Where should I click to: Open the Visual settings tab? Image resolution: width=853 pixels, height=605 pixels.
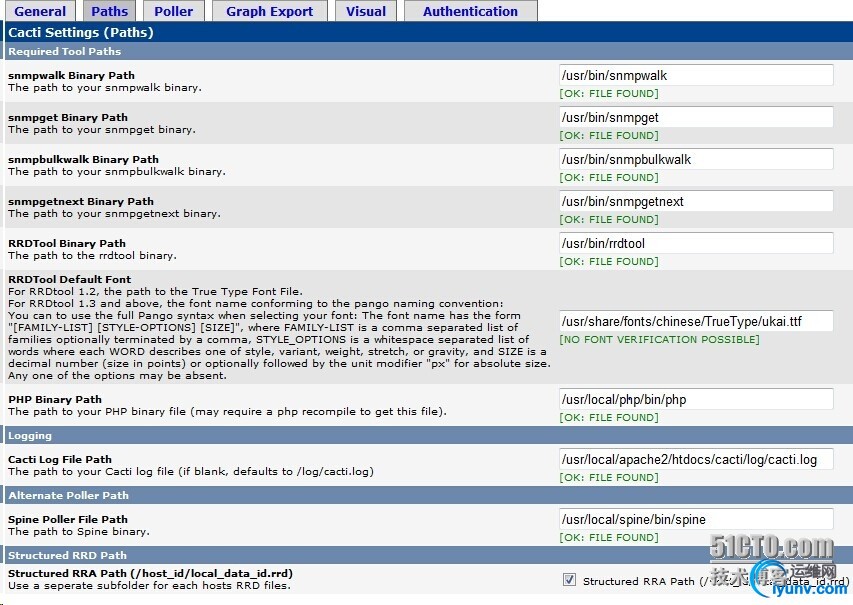(366, 11)
